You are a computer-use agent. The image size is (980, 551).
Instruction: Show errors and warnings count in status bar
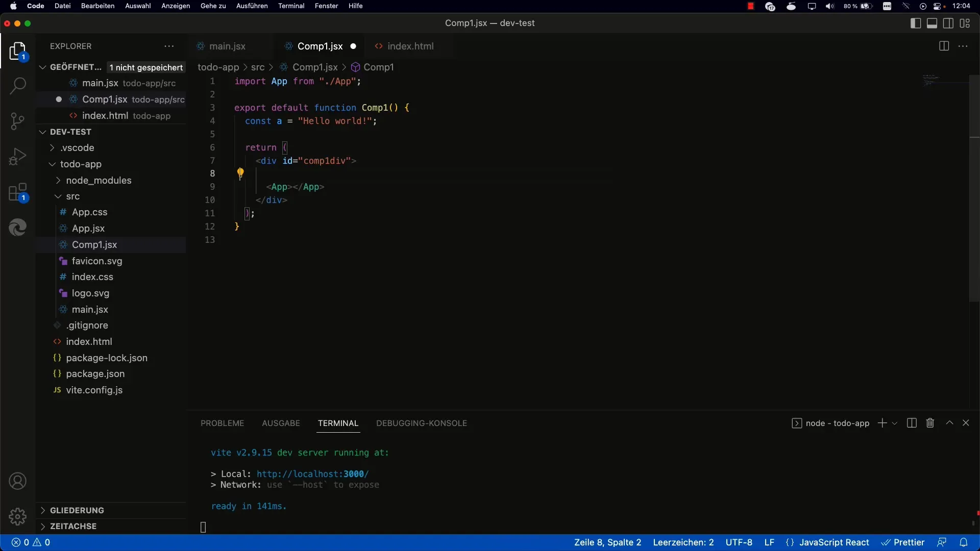pos(31,542)
